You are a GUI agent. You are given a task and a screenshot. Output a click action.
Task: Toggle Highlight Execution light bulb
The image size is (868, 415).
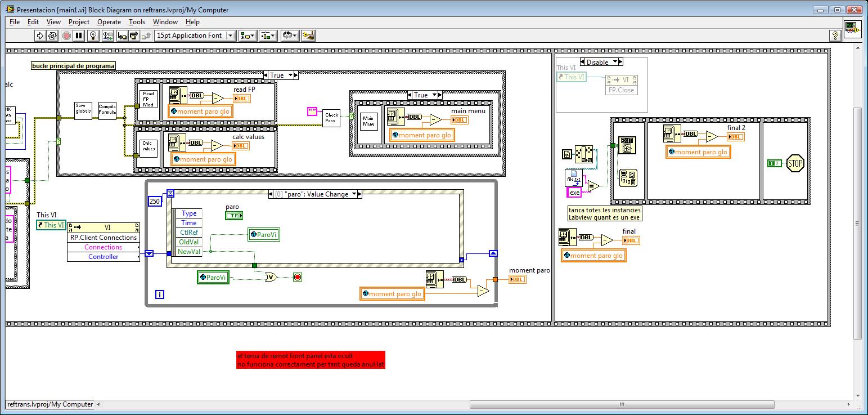[x=94, y=35]
